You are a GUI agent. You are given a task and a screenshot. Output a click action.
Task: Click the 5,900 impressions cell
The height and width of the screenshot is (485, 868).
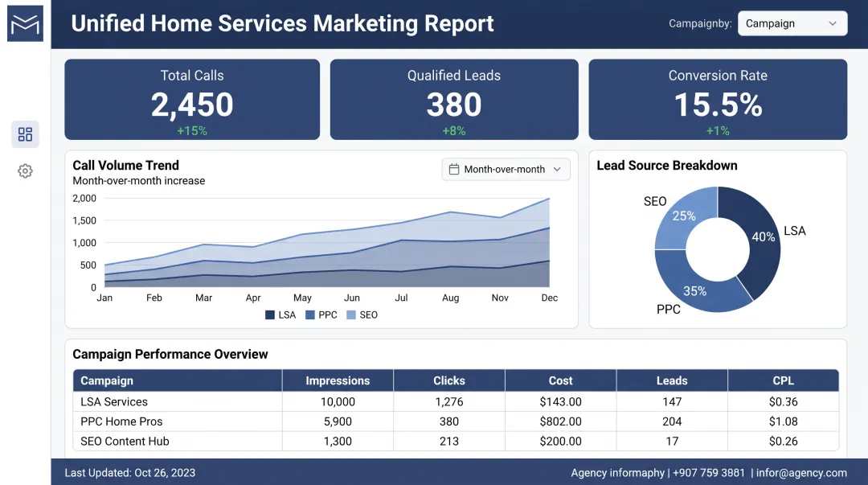coord(338,421)
